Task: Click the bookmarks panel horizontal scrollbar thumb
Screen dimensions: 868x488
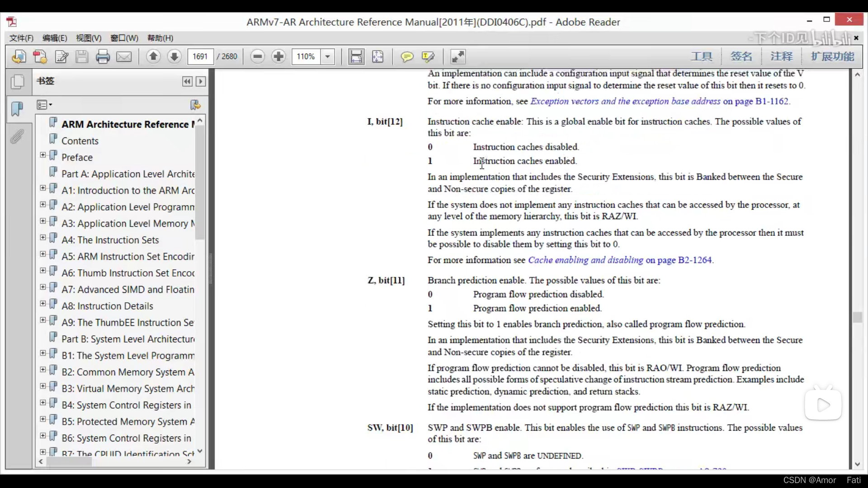Action: [x=69, y=461]
